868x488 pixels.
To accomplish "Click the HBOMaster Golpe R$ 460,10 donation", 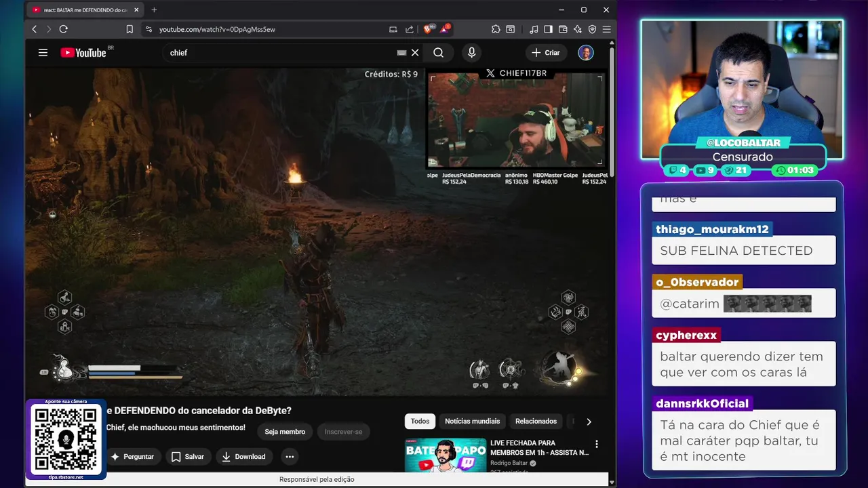I will tap(555, 178).
